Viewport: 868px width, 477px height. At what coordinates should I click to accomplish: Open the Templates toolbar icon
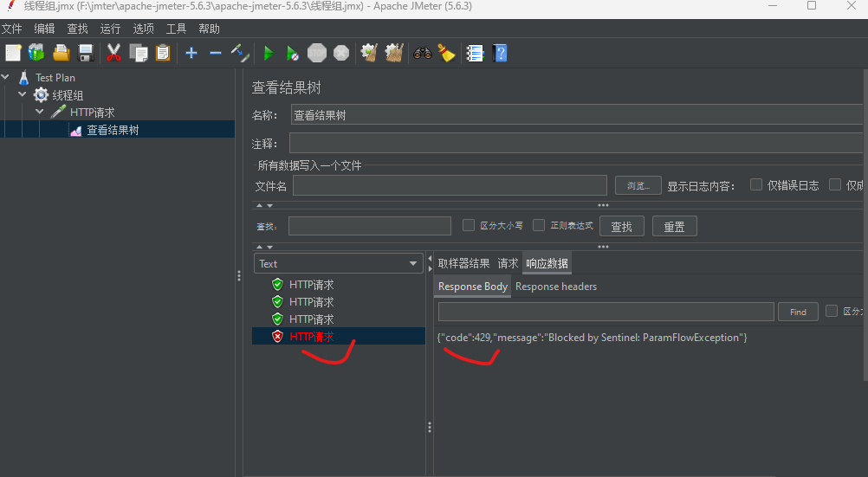pyautogui.click(x=36, y=53)
